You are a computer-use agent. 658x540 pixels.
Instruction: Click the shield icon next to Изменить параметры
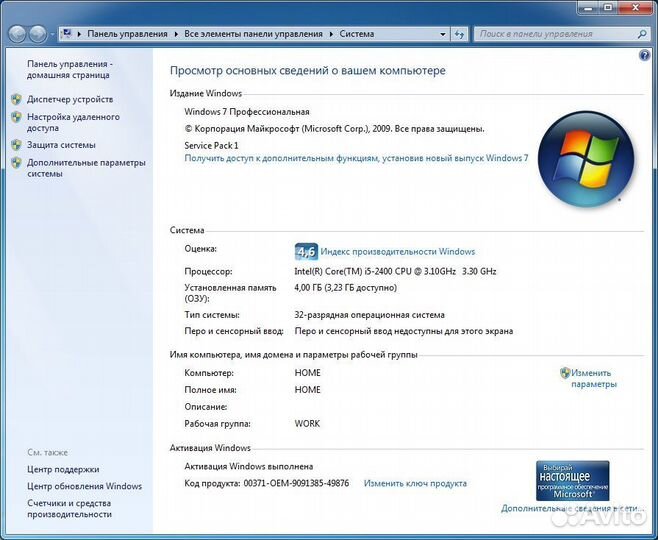point(565,373)
